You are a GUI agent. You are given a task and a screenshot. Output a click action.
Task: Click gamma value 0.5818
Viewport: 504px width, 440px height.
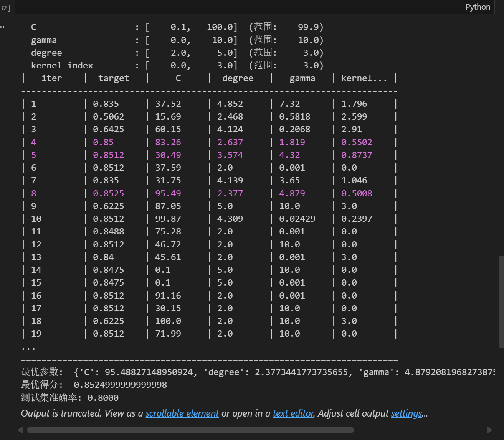295,117
